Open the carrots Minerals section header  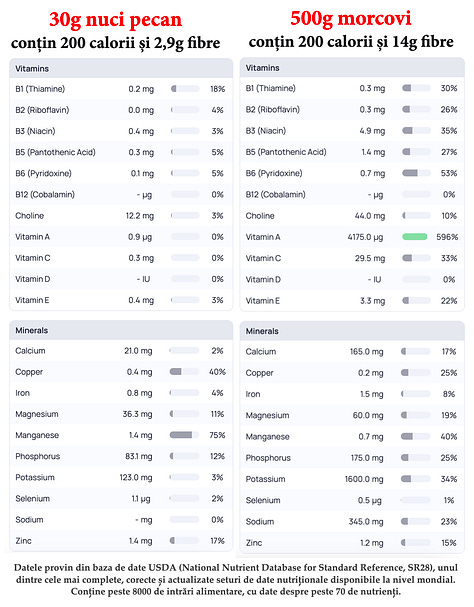pyautogui.click(x=352, y=331)
